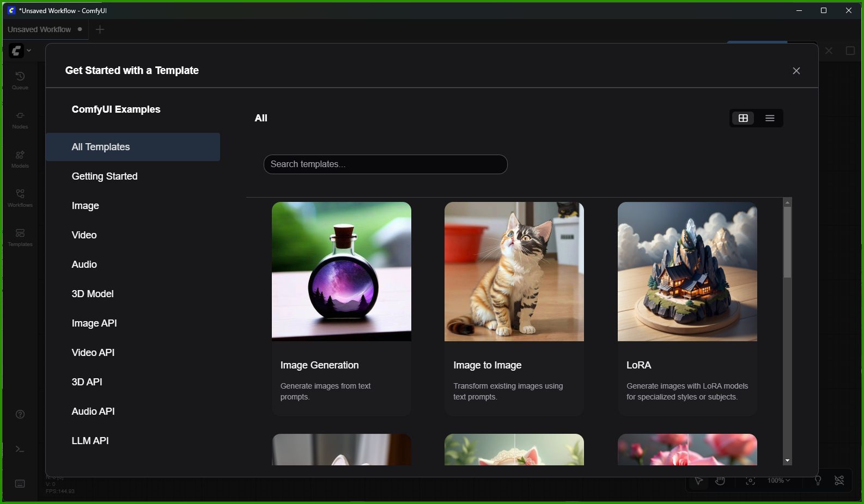
Task: Open the Workflows sidebar icon
Action: coord(20,198)
